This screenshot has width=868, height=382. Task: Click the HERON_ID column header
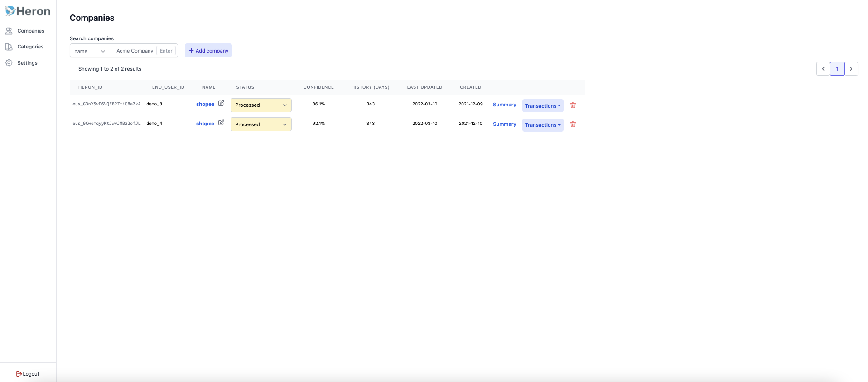coord(90,87)
